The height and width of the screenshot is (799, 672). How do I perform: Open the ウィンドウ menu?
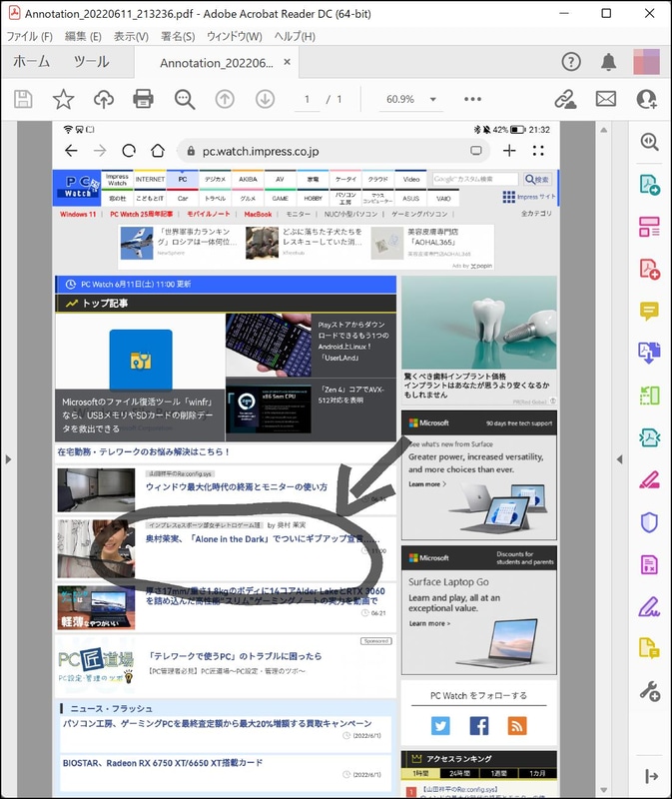(x=235, y=36)
